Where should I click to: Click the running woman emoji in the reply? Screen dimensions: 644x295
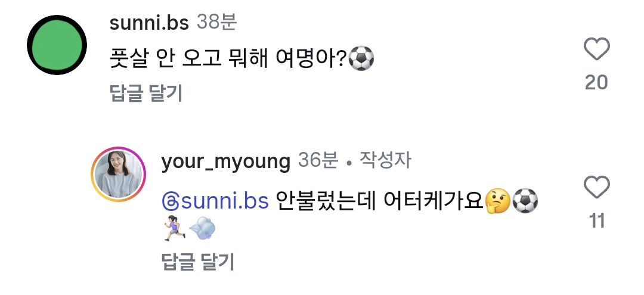point(173,228)
